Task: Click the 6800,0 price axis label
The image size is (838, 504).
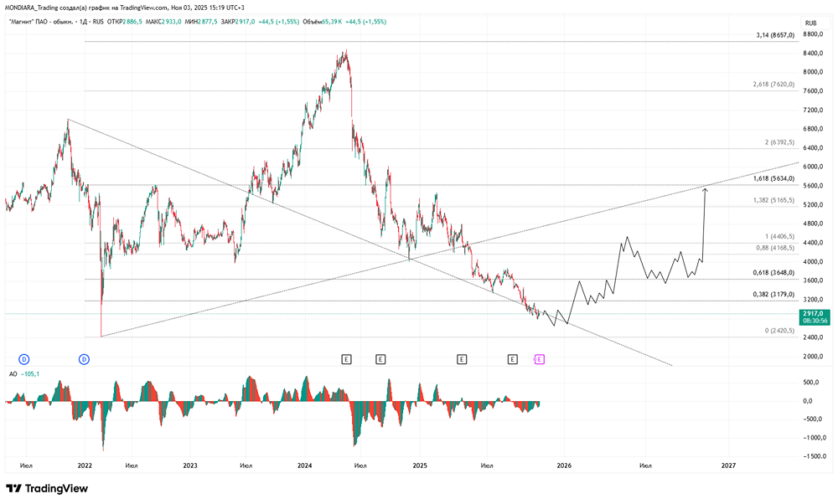Action: coord(814,129)
